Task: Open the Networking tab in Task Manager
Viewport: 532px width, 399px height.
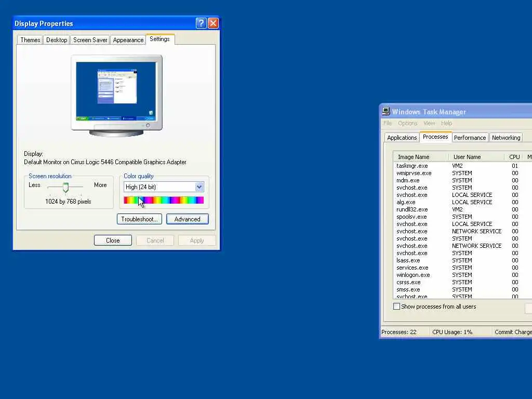Action: click(506, 138)
